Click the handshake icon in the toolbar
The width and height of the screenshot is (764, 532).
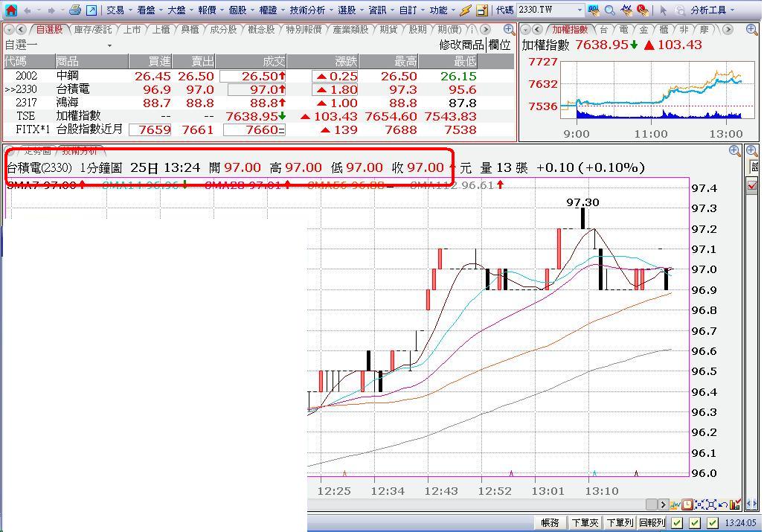point(627,9)
